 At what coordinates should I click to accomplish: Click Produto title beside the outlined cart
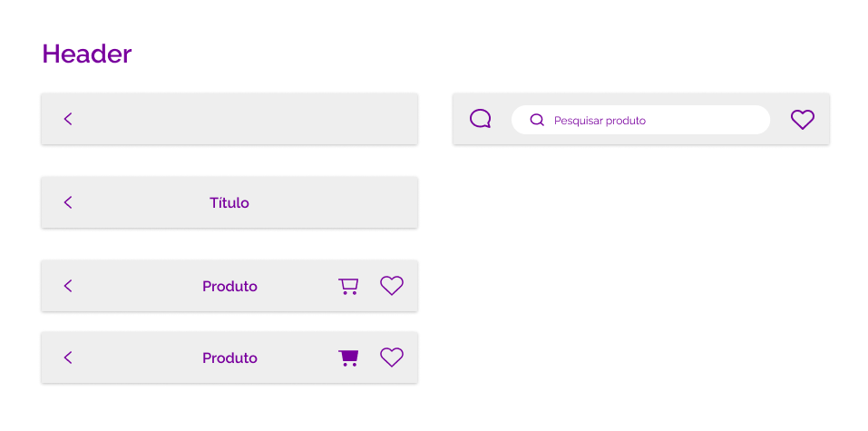(229, 287)
